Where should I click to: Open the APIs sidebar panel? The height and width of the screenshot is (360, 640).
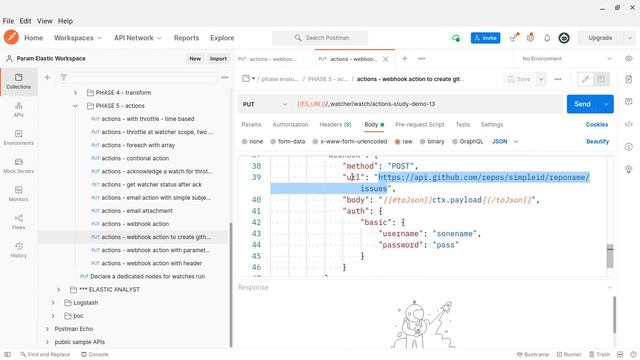coord(18,109)
